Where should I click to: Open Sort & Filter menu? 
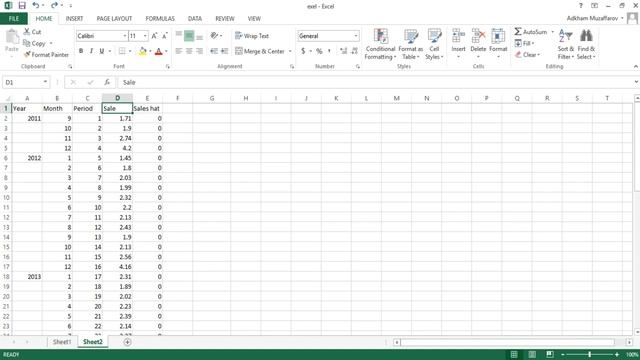566,44
